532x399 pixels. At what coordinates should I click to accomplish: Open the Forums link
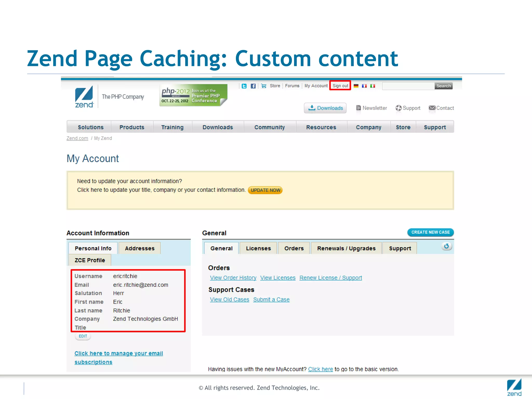point(292,86)
